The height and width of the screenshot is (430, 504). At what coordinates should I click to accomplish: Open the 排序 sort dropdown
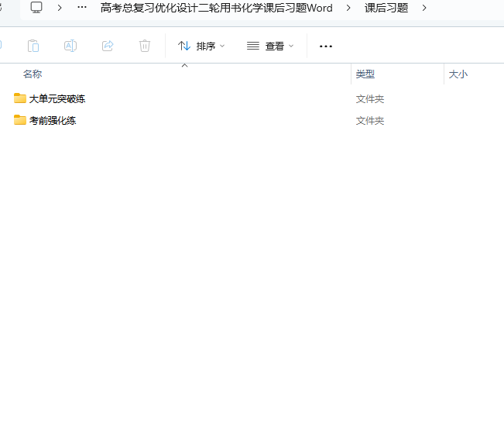click(201, 46)
